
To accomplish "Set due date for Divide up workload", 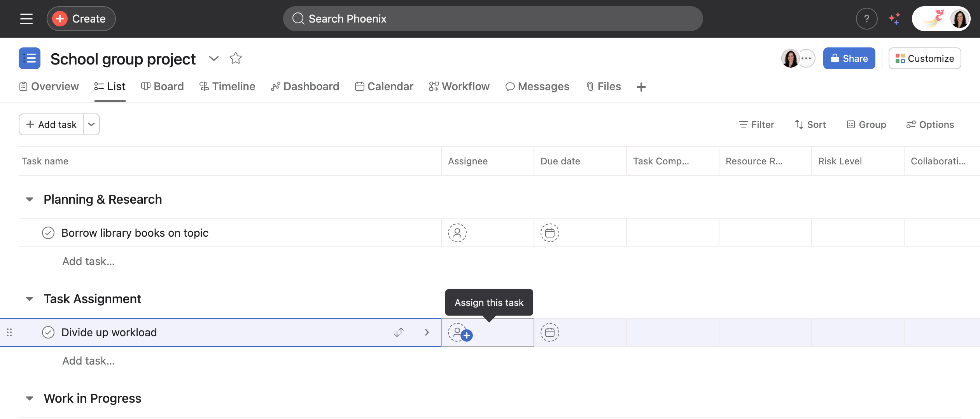I will pyautogui.click(x=550, y=332).
